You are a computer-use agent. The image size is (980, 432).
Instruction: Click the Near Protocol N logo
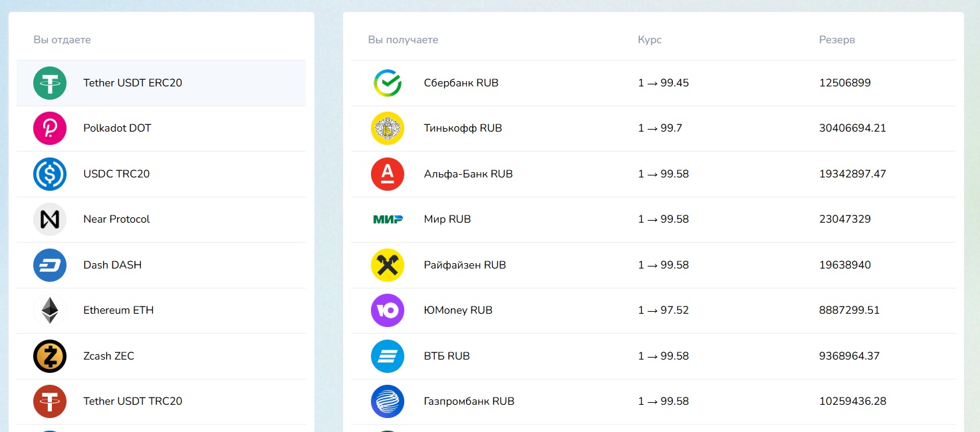point(50,219)
